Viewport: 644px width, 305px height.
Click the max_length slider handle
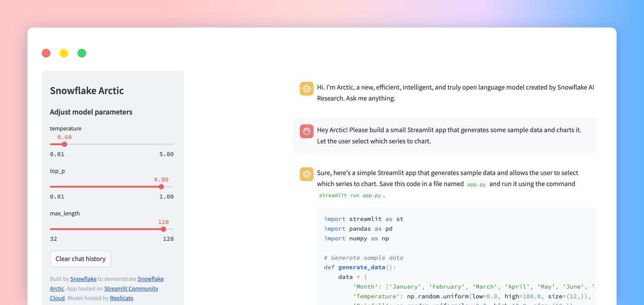coord(164,229)
